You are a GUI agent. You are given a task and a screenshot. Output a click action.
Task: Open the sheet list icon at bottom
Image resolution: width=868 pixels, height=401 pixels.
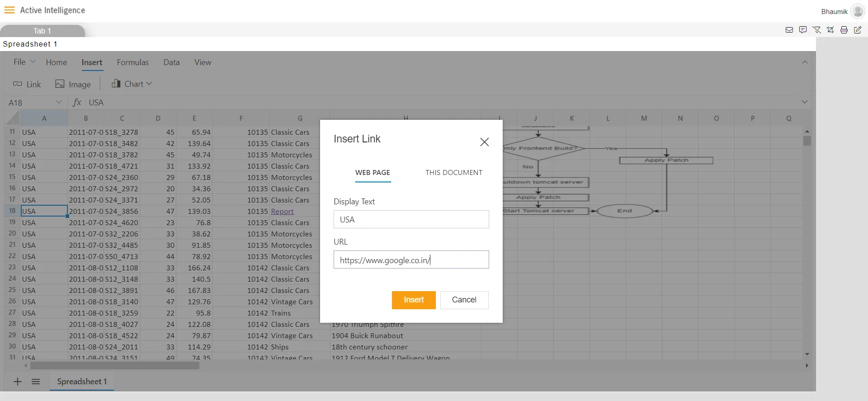[x=36, y=382]
